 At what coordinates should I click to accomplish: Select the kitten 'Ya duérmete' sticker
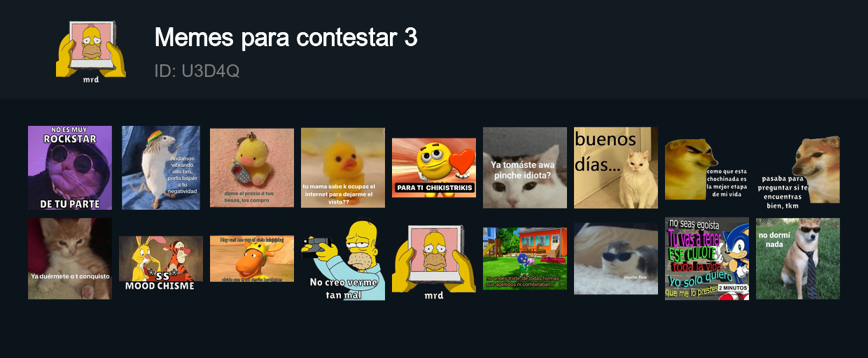point(70,259)
